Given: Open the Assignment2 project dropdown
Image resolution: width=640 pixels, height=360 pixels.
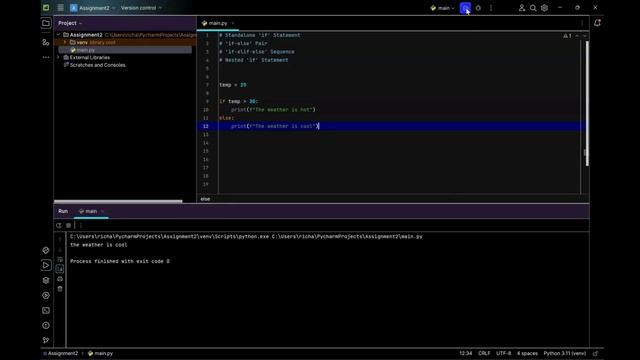Looking at the screenshot, I should [x=93, y=8].
